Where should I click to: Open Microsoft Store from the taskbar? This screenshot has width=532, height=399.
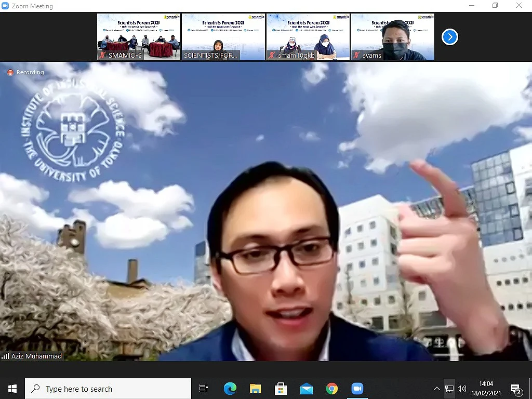[x=281, y=389]
